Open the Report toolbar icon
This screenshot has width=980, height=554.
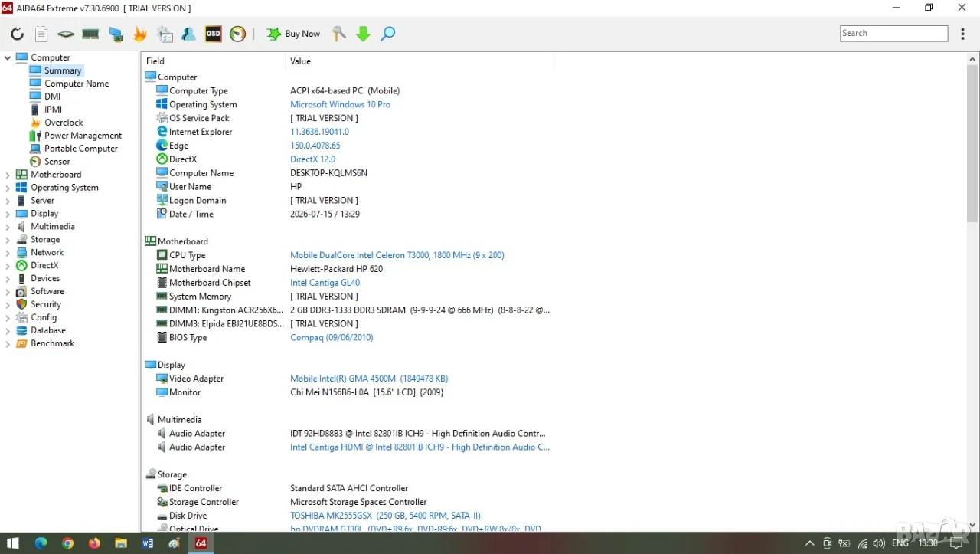point(41,34)
